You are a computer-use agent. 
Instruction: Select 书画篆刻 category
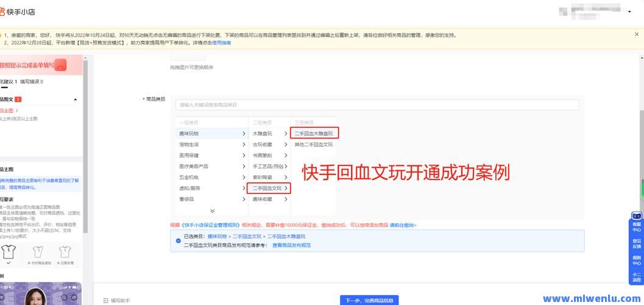(263, 156)
